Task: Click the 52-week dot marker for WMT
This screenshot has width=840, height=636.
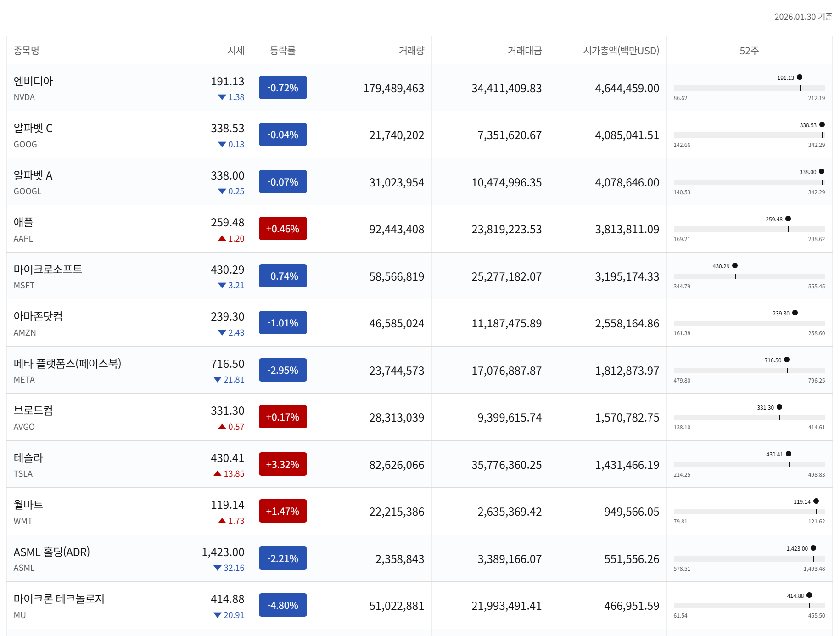Action: (816, 501)
